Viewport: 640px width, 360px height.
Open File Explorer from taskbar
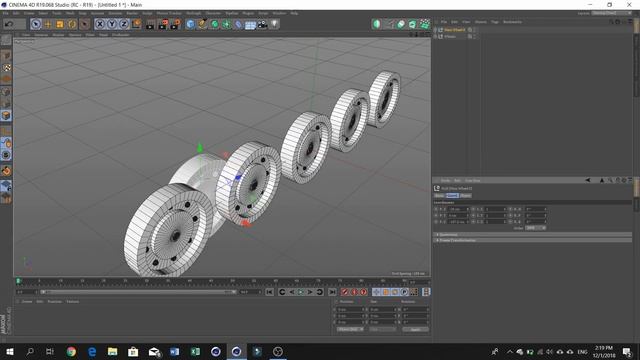point(112,351)
